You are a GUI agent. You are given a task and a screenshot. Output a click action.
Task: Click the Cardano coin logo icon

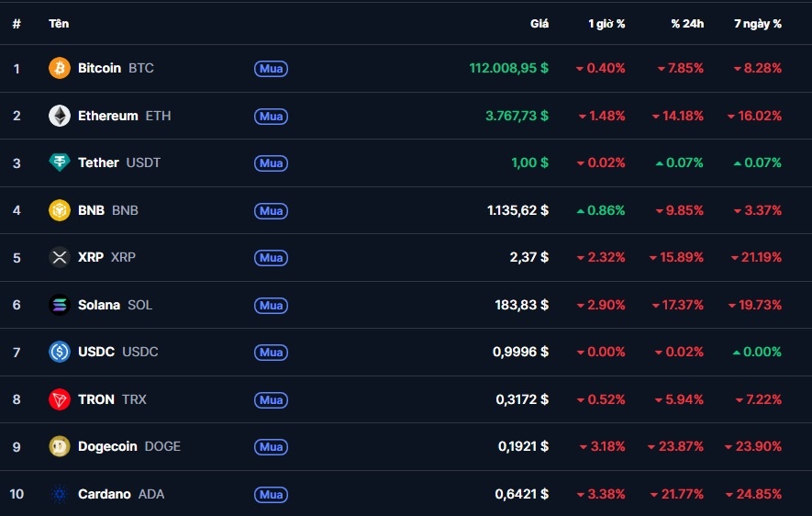point(60,494)
